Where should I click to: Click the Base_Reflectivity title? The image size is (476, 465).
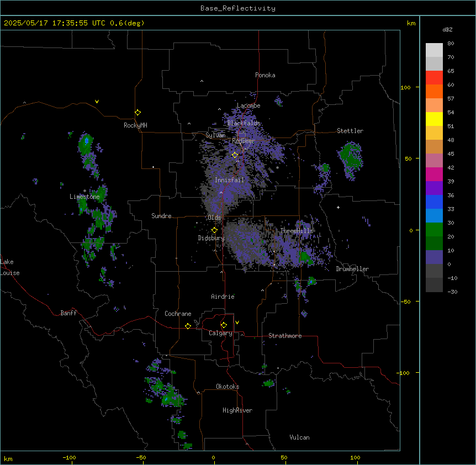238,8
